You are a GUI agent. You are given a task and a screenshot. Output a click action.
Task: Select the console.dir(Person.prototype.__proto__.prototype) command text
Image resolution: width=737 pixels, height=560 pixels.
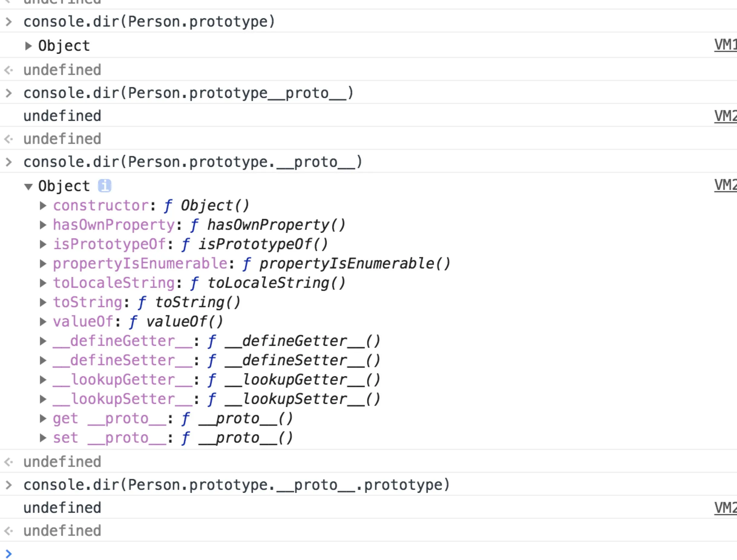click(x=237, y=485)
